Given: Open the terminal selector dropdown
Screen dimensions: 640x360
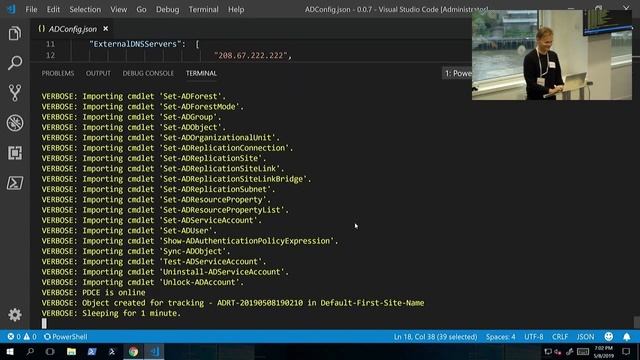Looking at the screenshot, I should [457, 73].
